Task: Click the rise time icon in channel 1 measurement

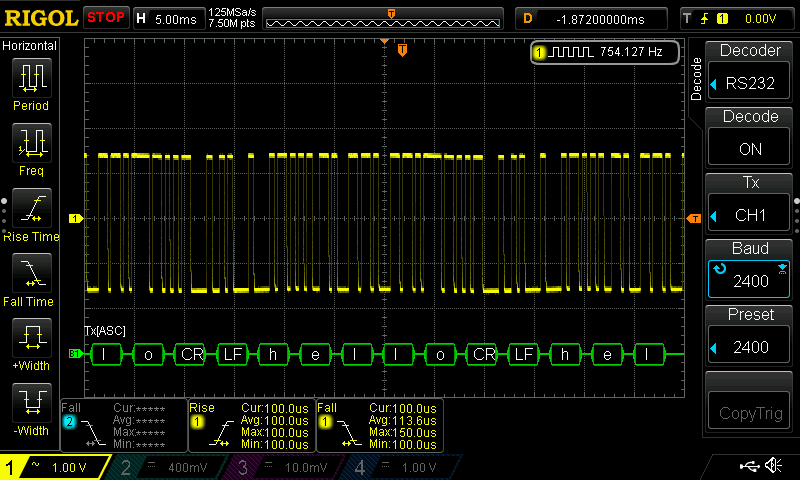Action: point(221,433)
